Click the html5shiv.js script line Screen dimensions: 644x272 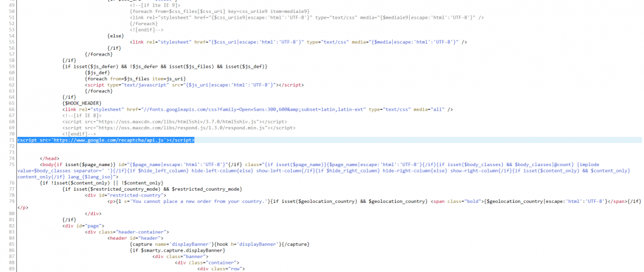[x=174, y=122]
